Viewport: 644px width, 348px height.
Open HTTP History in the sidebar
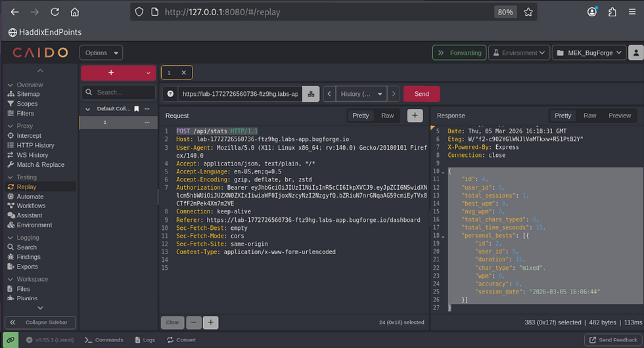point(35,145)
